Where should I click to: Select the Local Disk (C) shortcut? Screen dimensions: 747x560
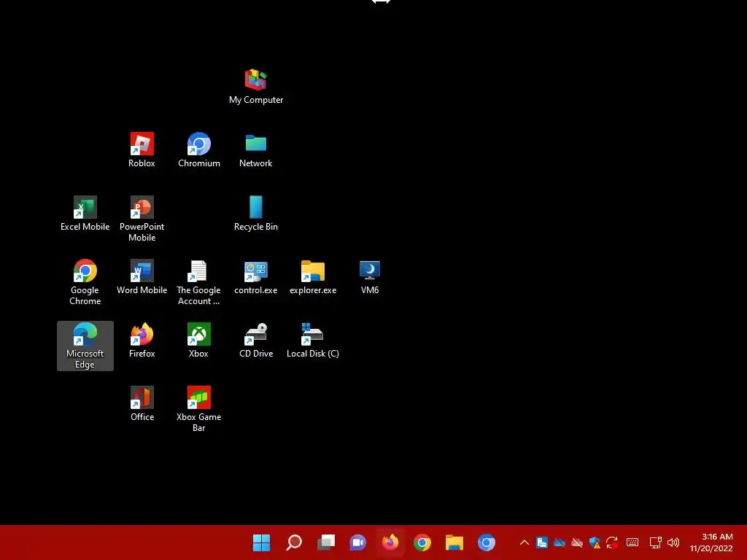(x=313, y=340)
